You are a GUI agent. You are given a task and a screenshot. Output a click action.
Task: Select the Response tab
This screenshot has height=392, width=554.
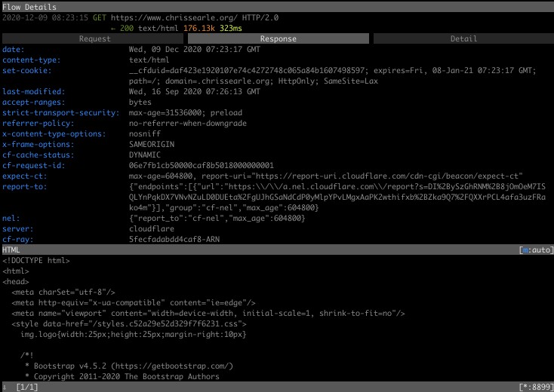click(278, 38)
